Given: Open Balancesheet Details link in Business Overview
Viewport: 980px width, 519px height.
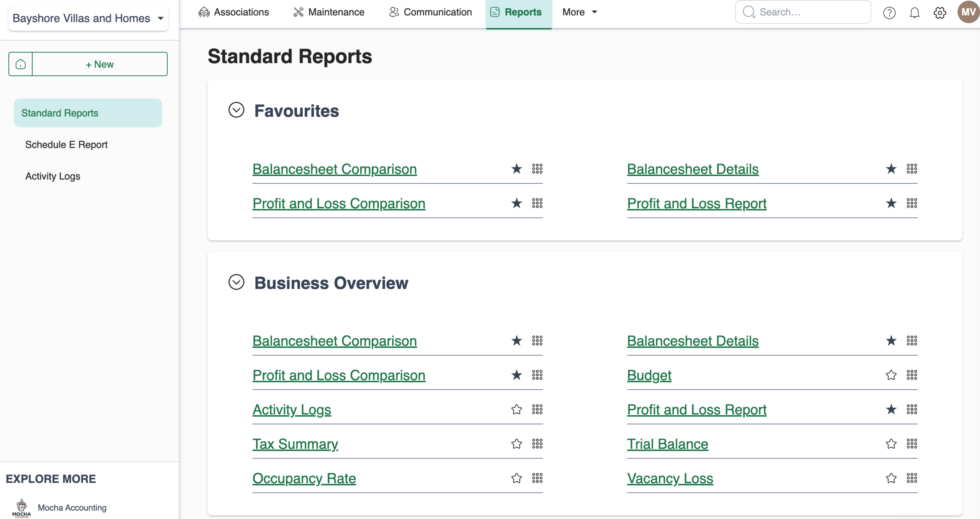Looking at the screenshot, I should pos(693,341).
